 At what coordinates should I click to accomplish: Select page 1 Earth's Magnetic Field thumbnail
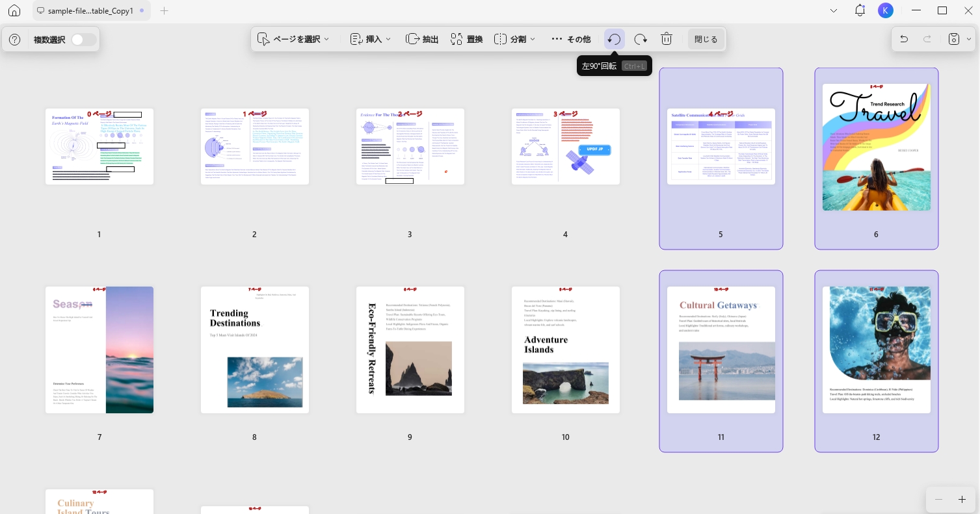[99, 146]
